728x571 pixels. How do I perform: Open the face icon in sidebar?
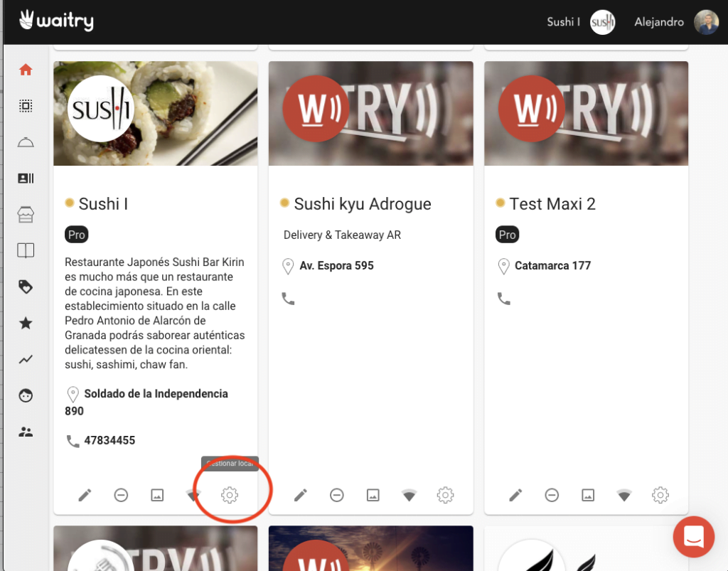[x=26, y=395]
